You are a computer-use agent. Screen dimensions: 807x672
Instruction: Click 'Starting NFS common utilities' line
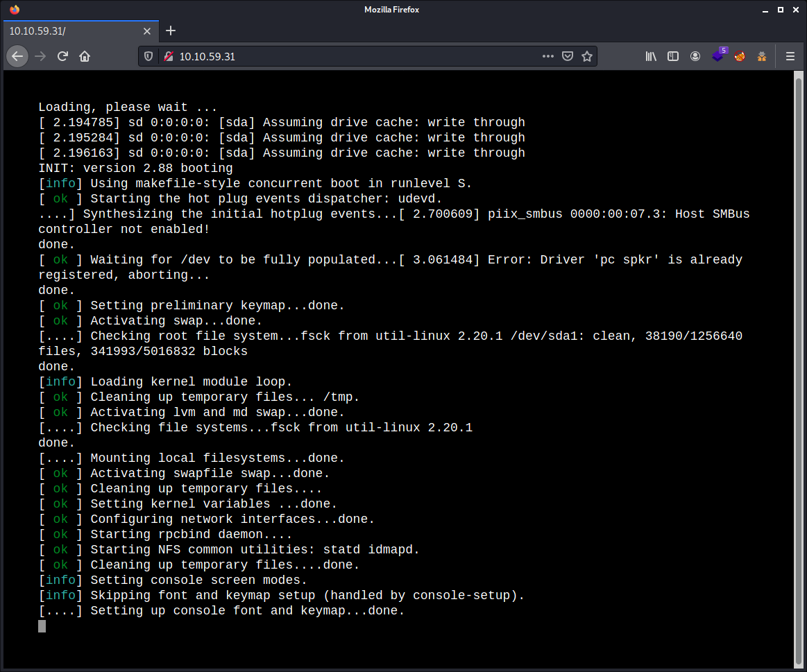tap(229, 549)
